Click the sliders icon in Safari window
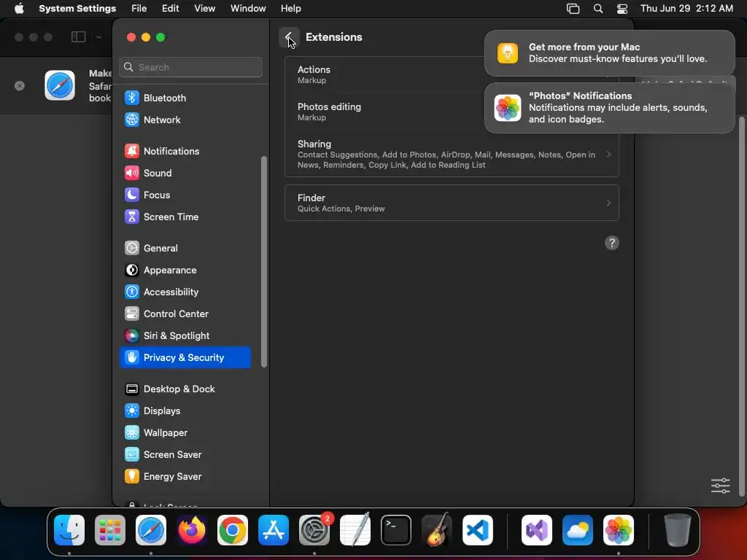 [720, 486]
